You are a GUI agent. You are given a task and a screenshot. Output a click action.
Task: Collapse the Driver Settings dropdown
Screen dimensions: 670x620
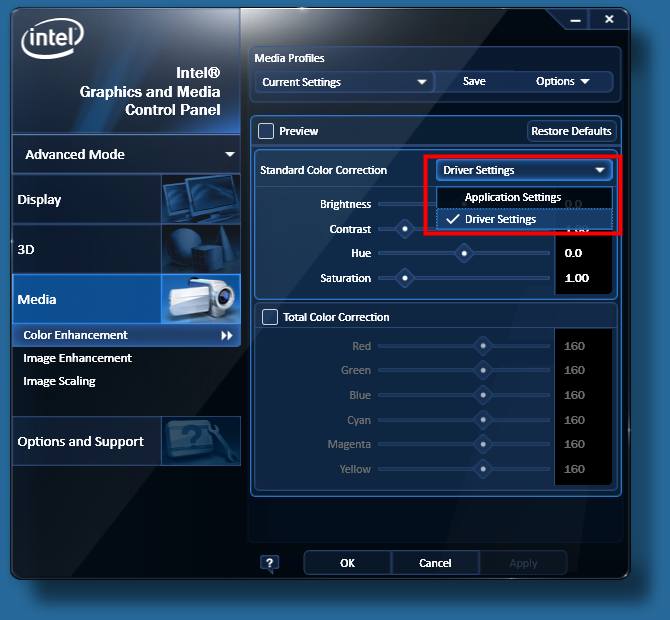tap(524, 170)
